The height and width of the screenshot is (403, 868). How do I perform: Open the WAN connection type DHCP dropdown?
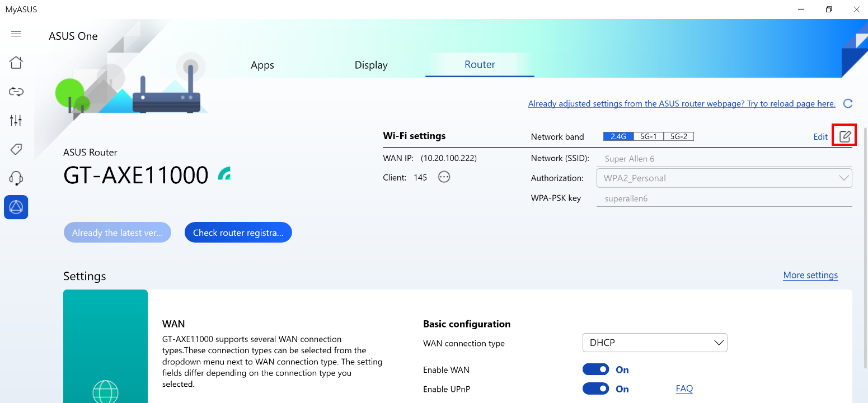655,343
